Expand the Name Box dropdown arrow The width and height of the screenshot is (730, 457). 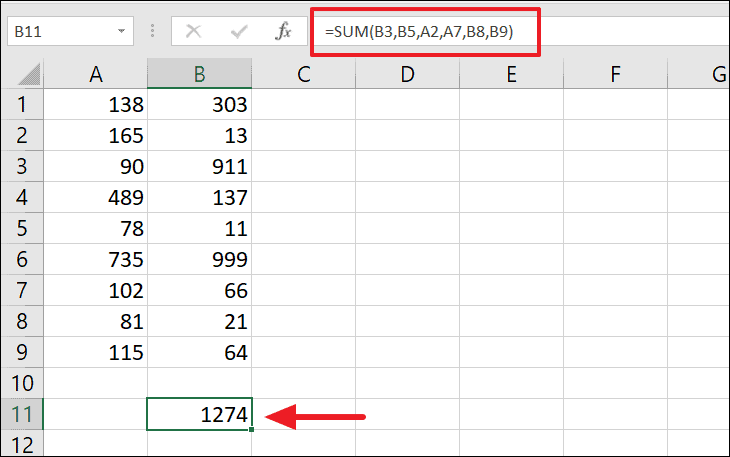tap(122, 31)
